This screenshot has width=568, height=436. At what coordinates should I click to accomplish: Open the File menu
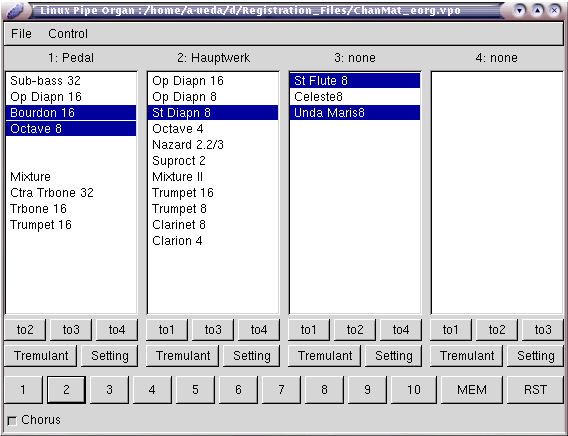[21, 34]
